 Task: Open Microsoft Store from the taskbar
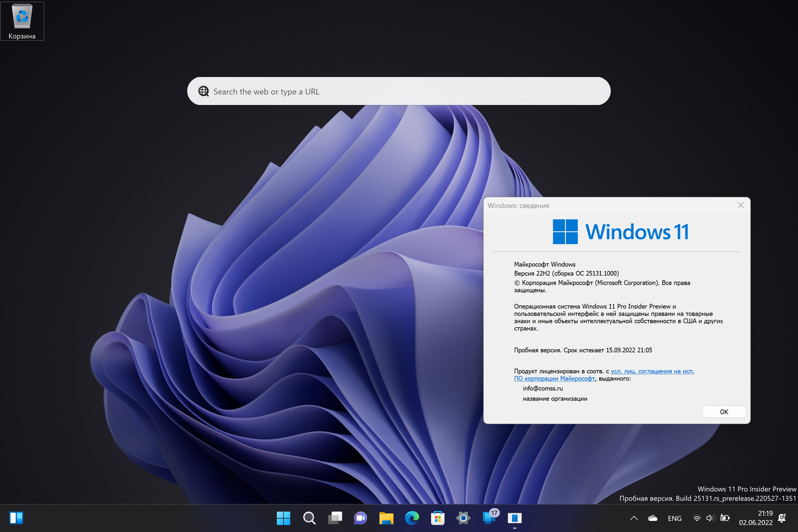tap(438, 518)
